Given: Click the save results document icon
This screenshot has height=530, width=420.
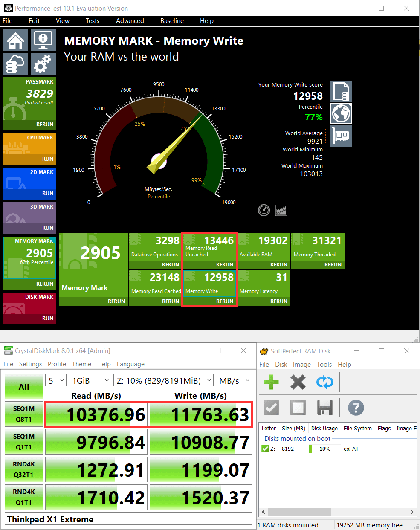Looking at the screenshot, I should pos(341,91).
